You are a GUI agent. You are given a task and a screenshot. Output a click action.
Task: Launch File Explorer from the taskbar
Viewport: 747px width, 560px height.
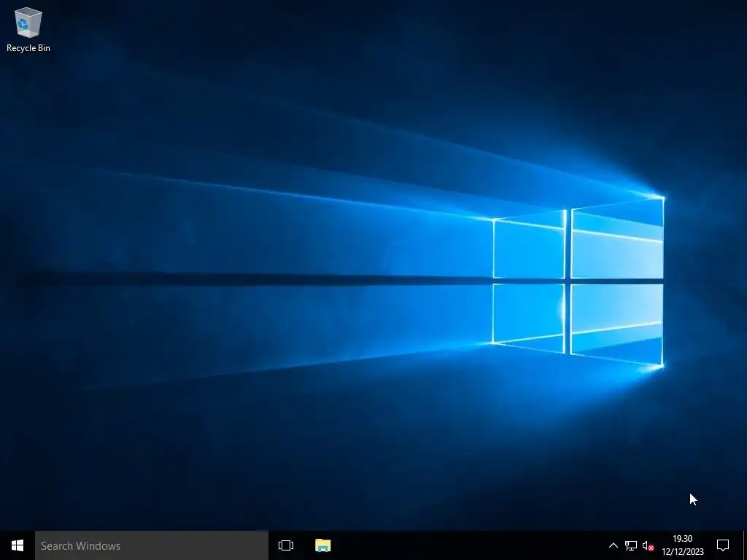[323, 545]
